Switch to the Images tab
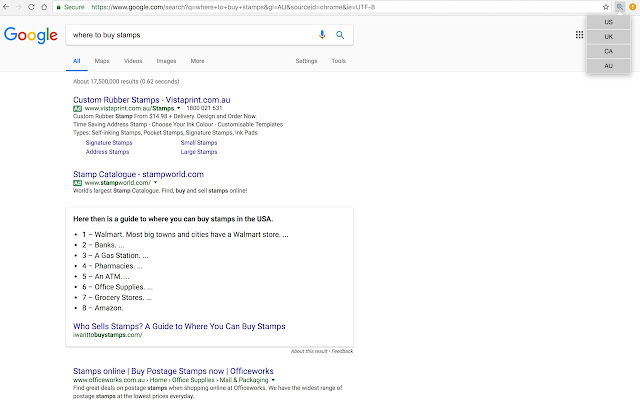This screenshot has width=640, height=400. pyautogui.click(x=167, y=61)
